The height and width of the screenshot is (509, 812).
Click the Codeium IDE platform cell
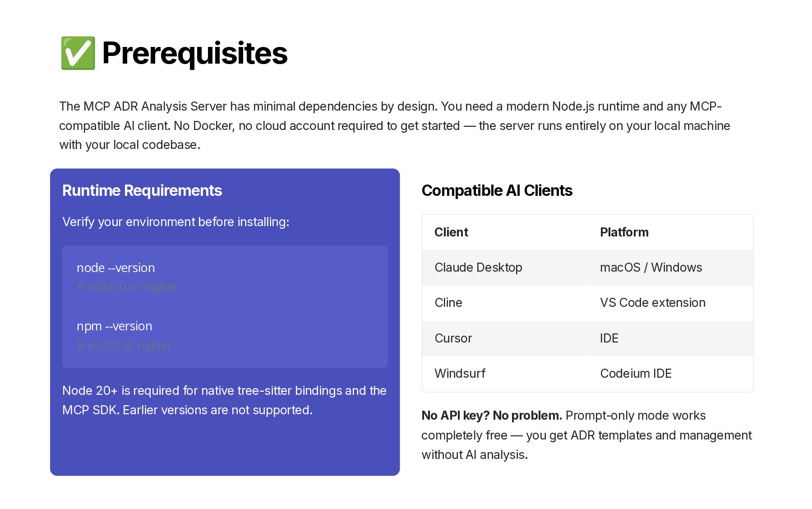click(670, 374)
